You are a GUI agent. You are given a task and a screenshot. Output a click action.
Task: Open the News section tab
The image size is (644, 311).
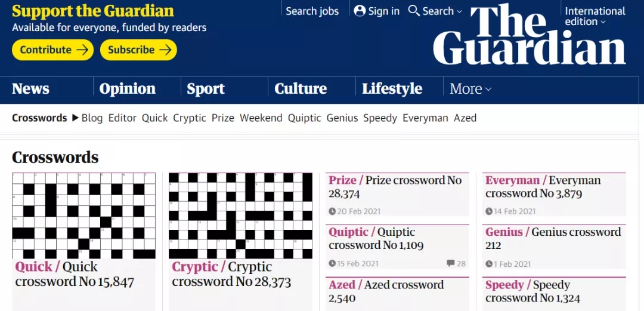(30, 89)
